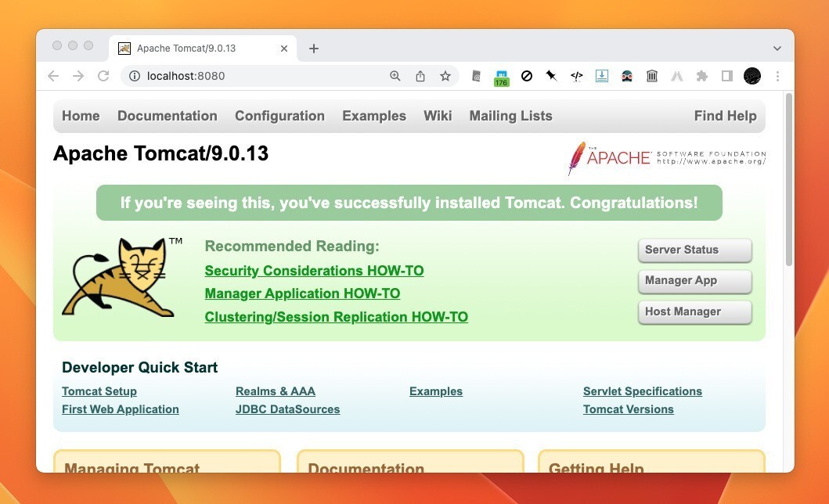
Task: Expand the tab search chevron
Action: (777, 49)
